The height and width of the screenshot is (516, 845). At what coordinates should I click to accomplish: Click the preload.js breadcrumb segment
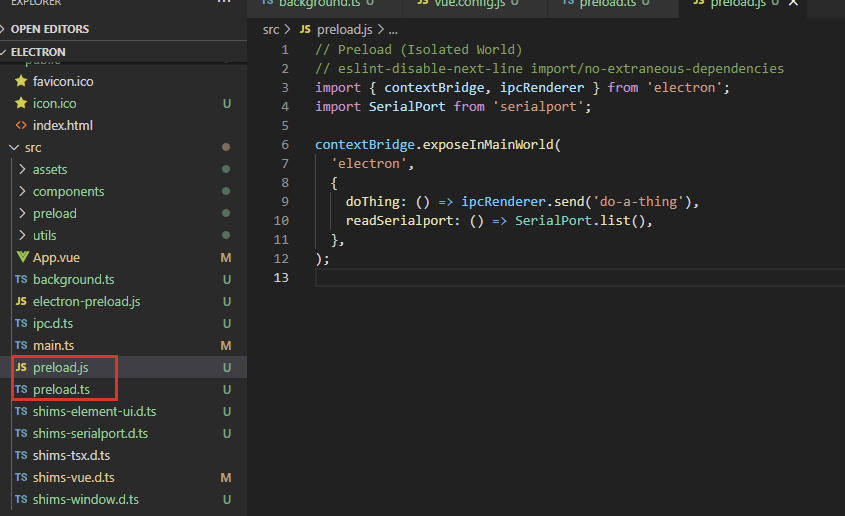[344, 30]
